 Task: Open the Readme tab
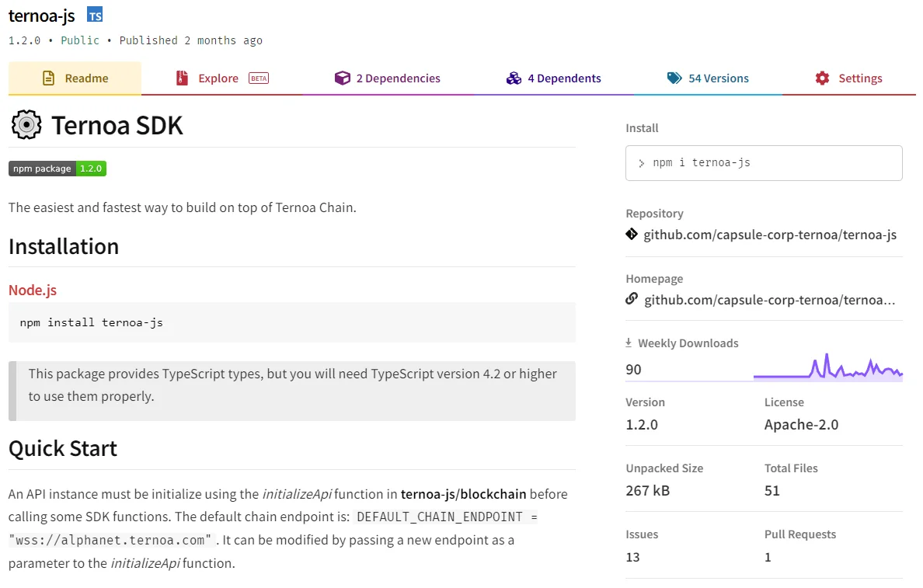tap(75, 78)
